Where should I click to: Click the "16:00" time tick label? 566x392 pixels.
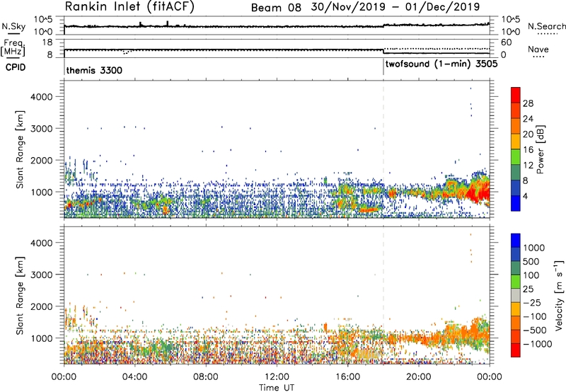[347, 377]
